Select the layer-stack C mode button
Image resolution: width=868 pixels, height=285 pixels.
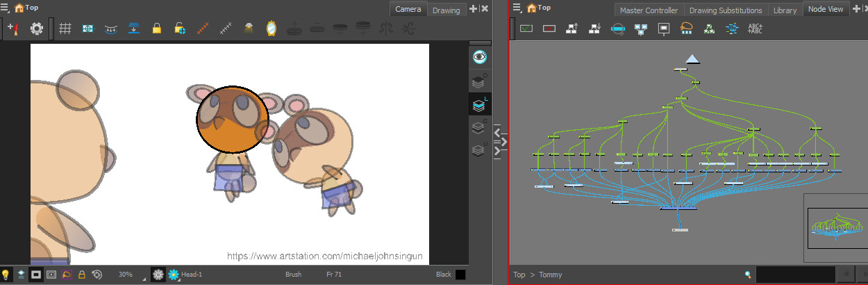479,127
